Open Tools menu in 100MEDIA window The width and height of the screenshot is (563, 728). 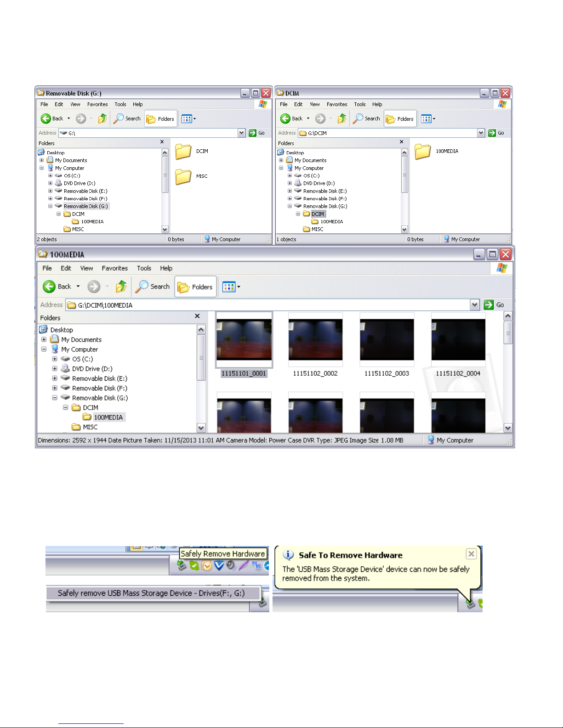(144, 268)
